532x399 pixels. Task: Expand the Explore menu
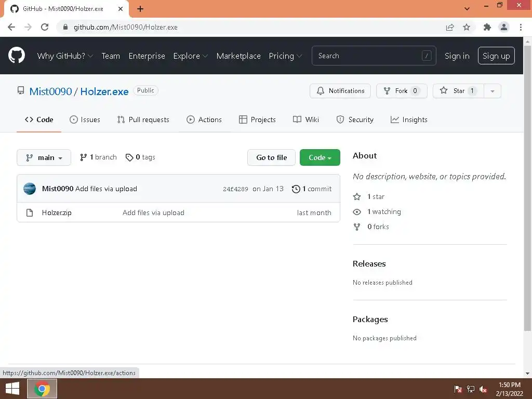tap(190, 56)
